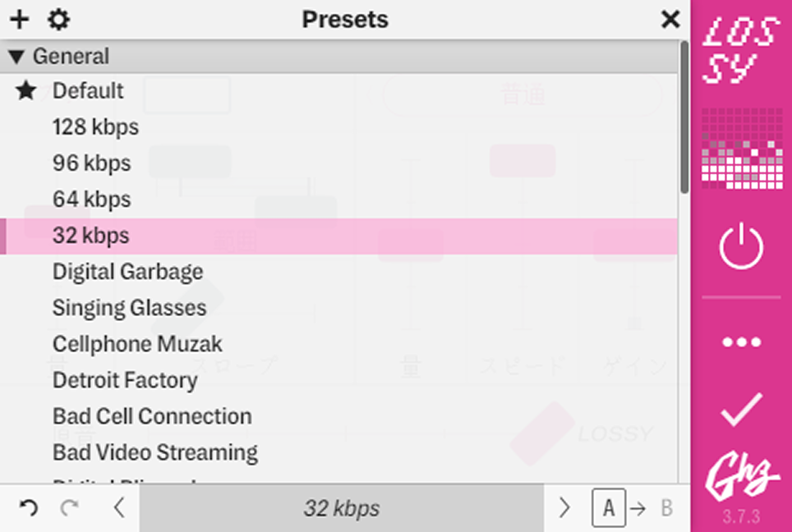Undo the last change
Image resolution: width=792 pixels, height=532 pixels.
click(x=29, y=507)
